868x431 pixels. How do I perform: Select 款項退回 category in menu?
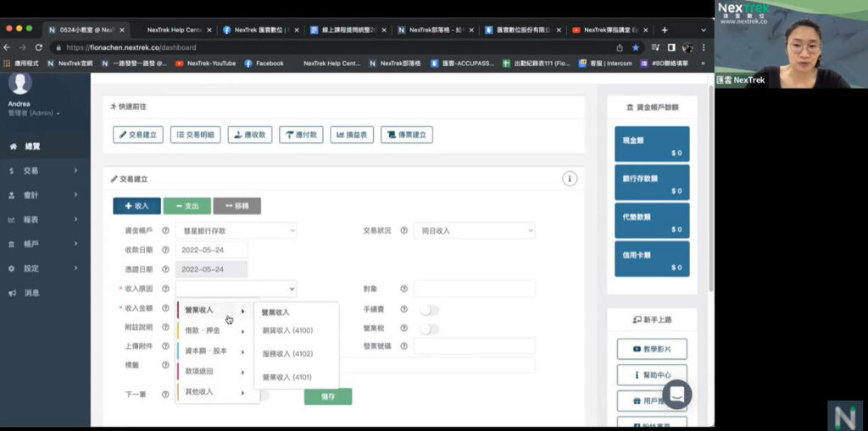pyautogui.click(x=214, y=371)
